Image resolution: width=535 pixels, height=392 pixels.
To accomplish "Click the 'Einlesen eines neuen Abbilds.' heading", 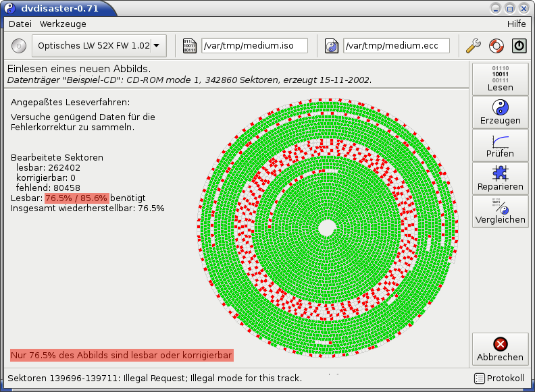I will click(79, 69).
